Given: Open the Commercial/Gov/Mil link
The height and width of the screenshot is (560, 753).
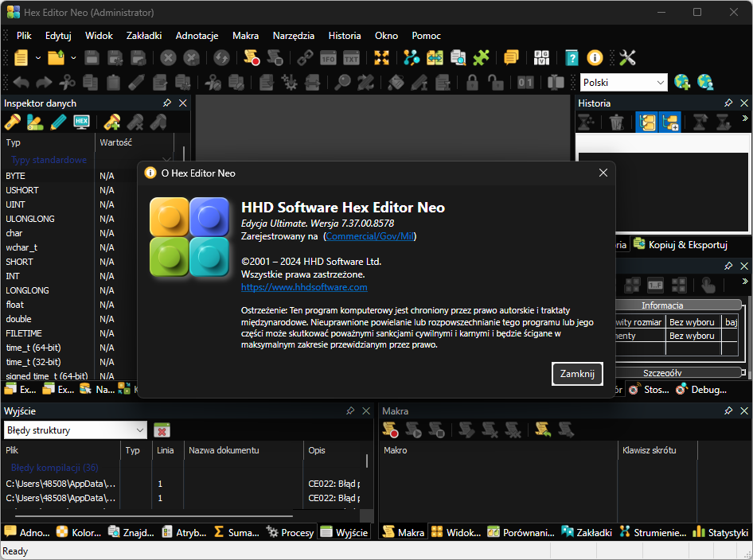Looking at the screenshot, I should coord(370,236).
